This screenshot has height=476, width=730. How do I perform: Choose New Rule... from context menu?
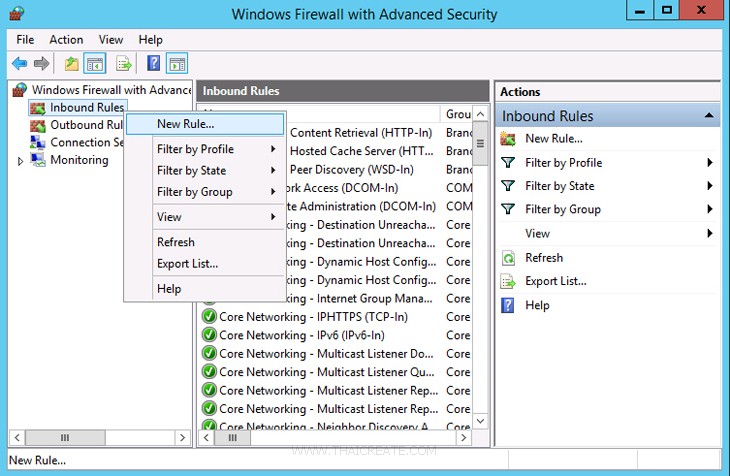pos(205,124)
